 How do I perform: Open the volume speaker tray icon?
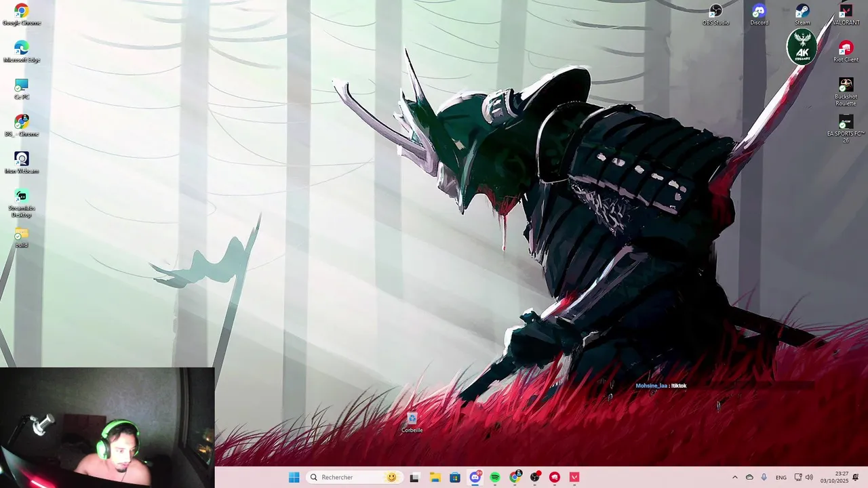pyautogui.click(x=809, y=477)
